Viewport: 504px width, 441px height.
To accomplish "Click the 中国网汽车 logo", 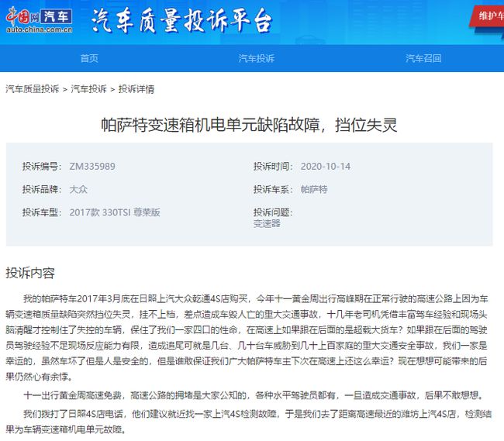I will point(39,19).
